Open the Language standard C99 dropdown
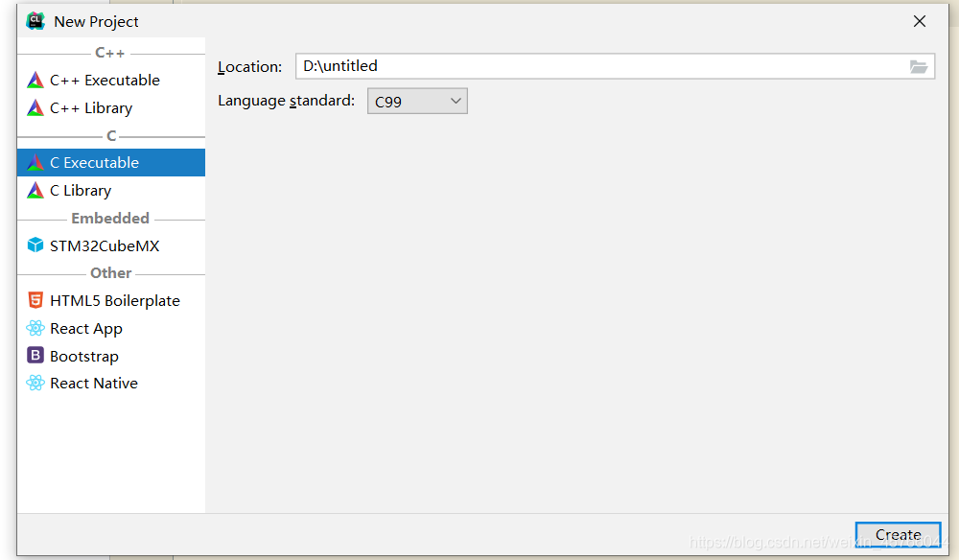 click(417, 101)
